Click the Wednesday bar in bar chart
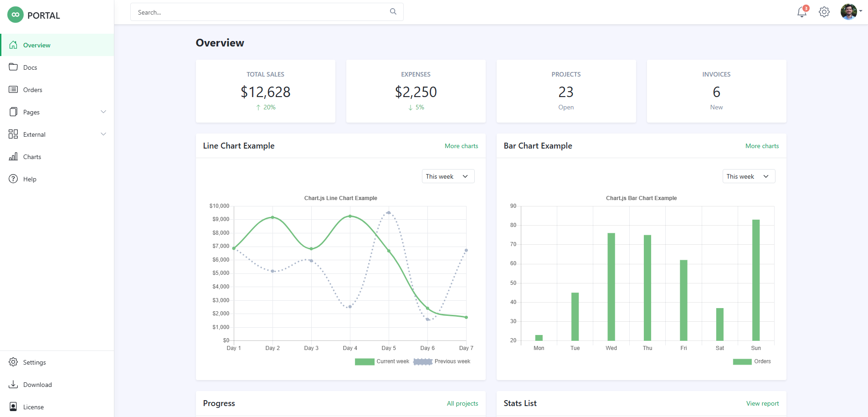The width and height of the screenshot is (868, 417). tap(611, 287)
